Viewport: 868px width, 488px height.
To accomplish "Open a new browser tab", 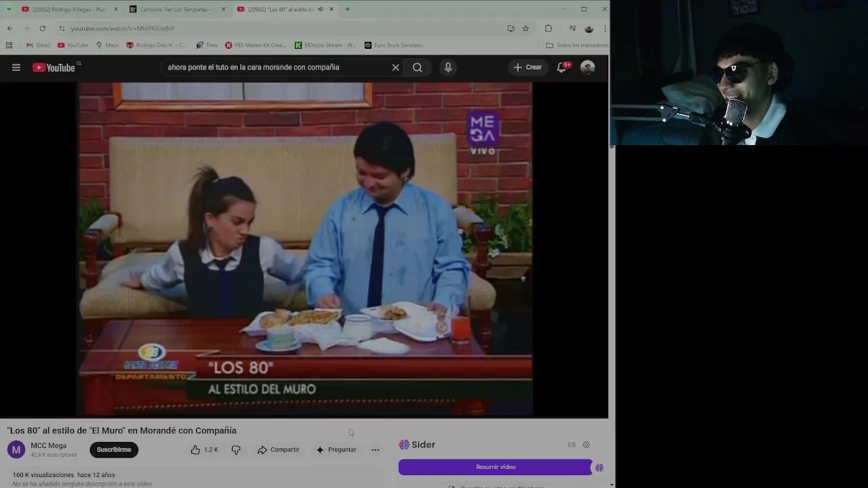I will (347, 9).
